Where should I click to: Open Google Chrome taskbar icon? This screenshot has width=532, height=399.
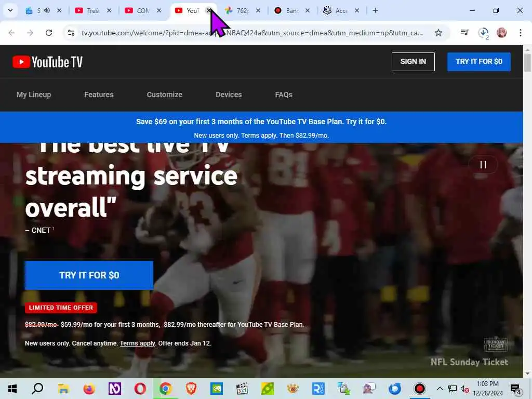tap(165, 389)
